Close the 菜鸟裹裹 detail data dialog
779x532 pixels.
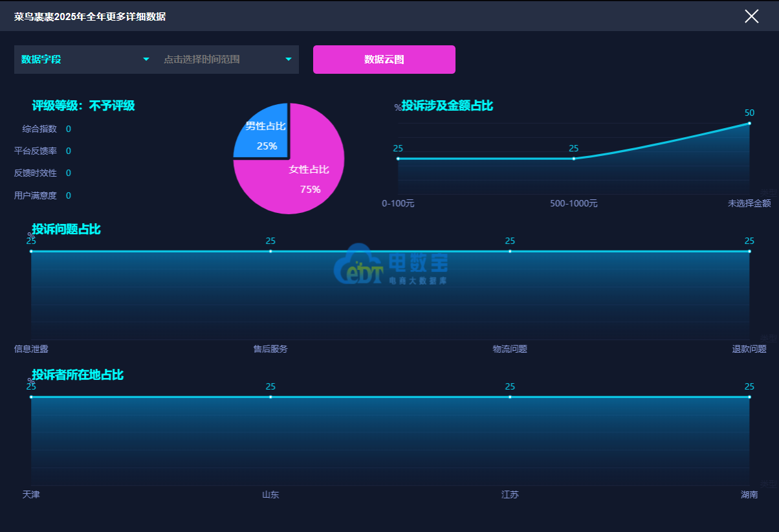click(x=751, y=16)
